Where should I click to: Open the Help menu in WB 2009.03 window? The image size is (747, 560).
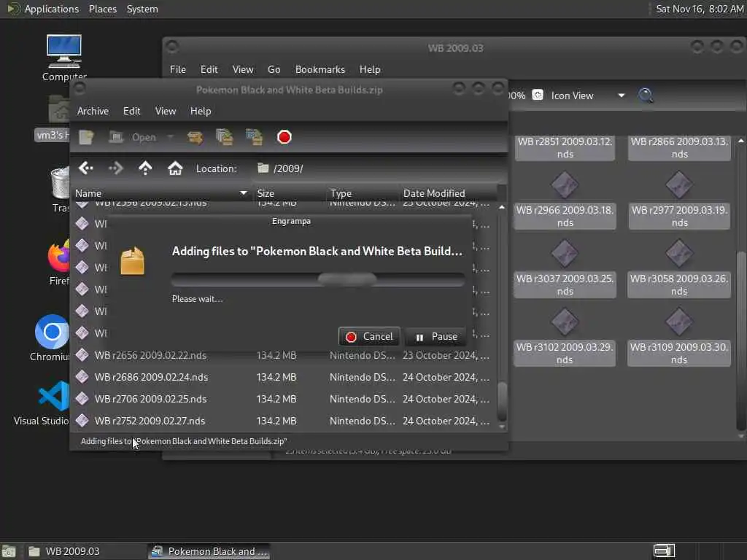(x=370, y=69)
